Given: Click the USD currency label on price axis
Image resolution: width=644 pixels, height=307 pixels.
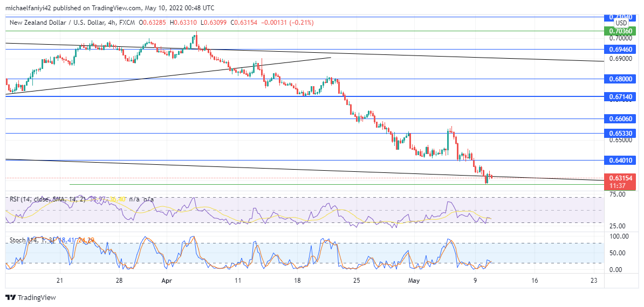Looking at the screenshot, I should (621, 23).
